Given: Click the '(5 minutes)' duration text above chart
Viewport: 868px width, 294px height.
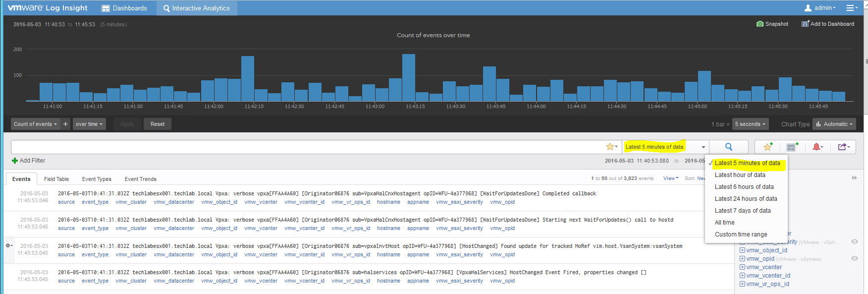Looking at the screenshot, I should 113,24.
